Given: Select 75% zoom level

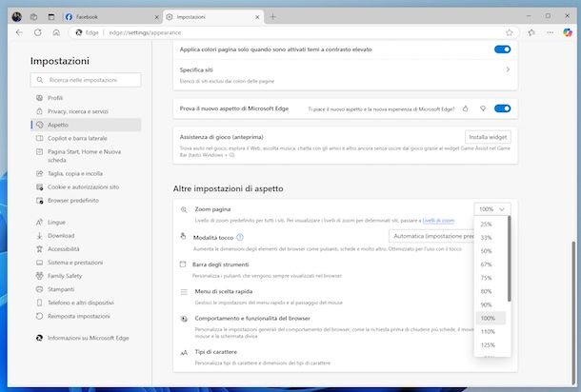Looking at the screenshot, I should click(x=491, y=278).
